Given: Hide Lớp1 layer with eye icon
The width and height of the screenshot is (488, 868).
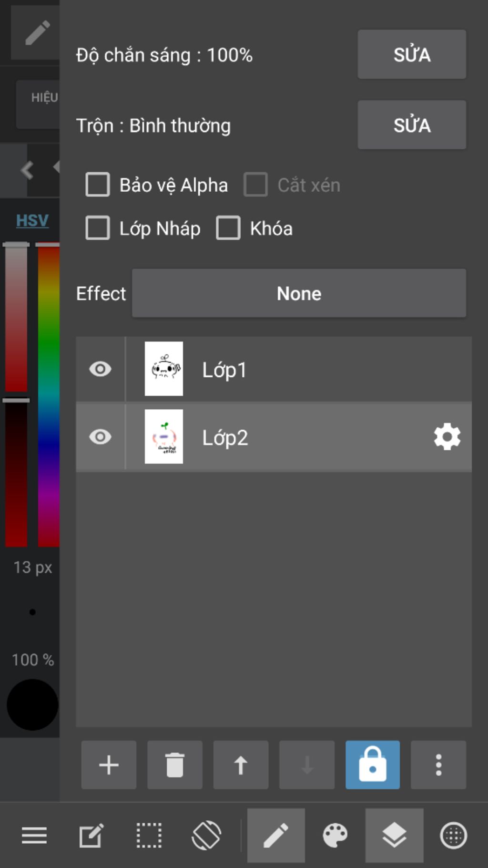Looking at the screenshot, I should [100, 369].
